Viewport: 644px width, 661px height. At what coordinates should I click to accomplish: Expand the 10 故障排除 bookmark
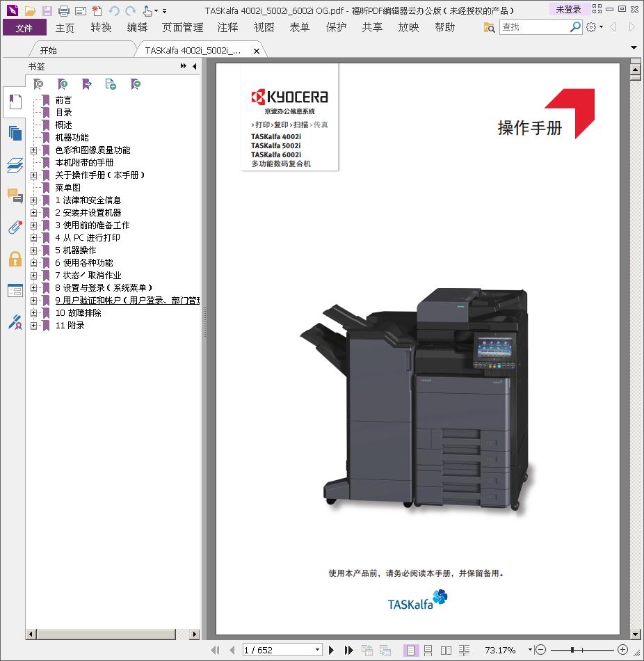coord(33,313)
